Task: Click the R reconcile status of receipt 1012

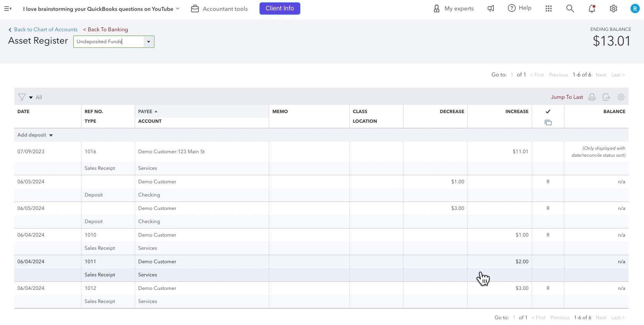Action: (548, 288)
